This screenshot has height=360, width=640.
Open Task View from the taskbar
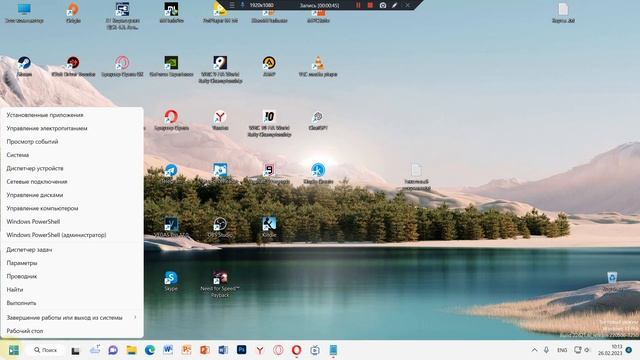(76, 350)
